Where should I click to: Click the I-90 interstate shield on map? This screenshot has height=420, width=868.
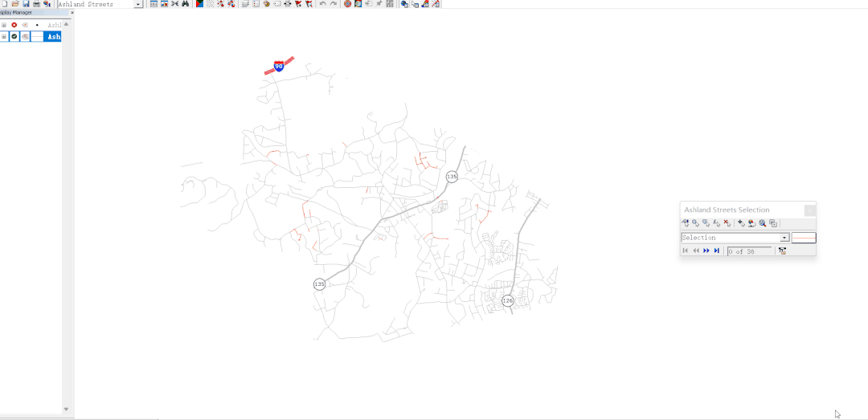tap(279, 66)
